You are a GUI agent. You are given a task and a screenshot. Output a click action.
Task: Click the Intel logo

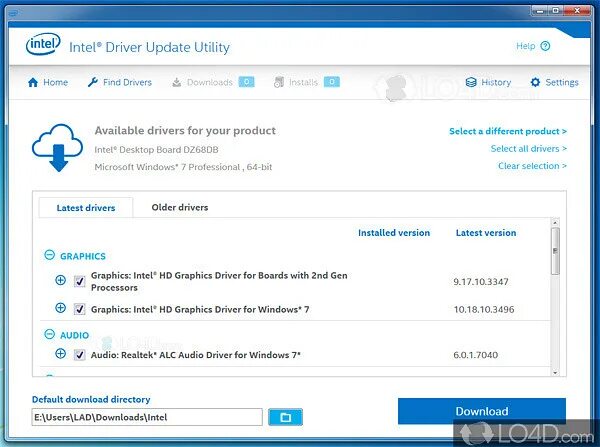[x=43, y=44]
